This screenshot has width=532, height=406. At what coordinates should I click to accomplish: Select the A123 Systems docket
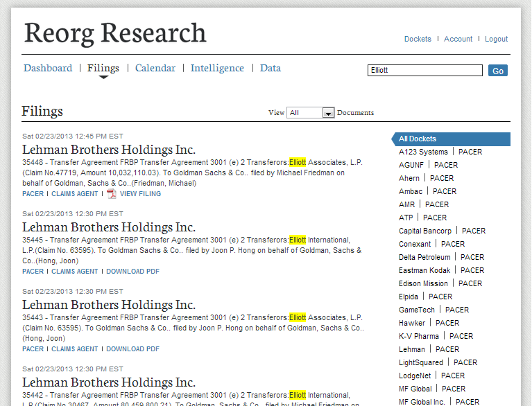point(423,152)
